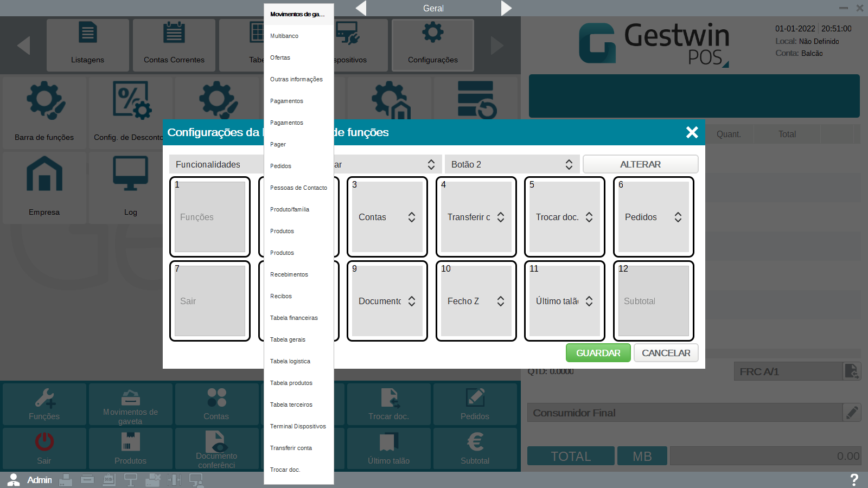Viewport: 868px width, 488px height.
Task: Click left arrow beside Geral
Action: coord(361,8)
